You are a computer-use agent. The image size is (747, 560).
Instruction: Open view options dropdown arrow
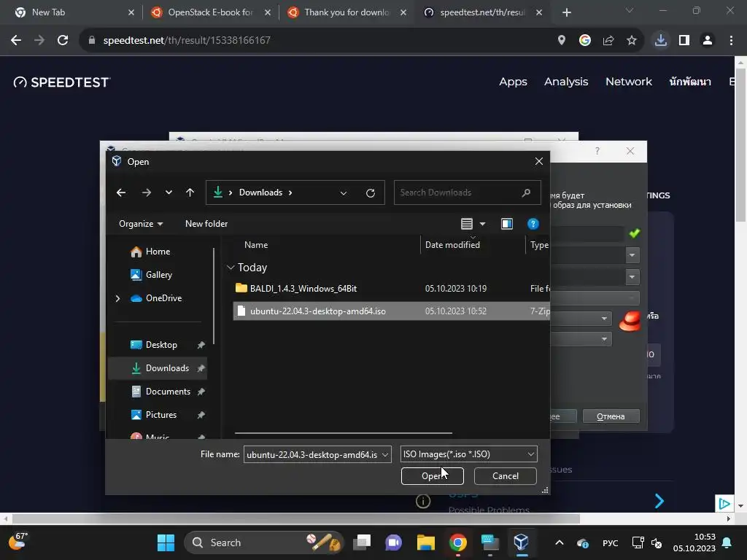tap(483, 224)
